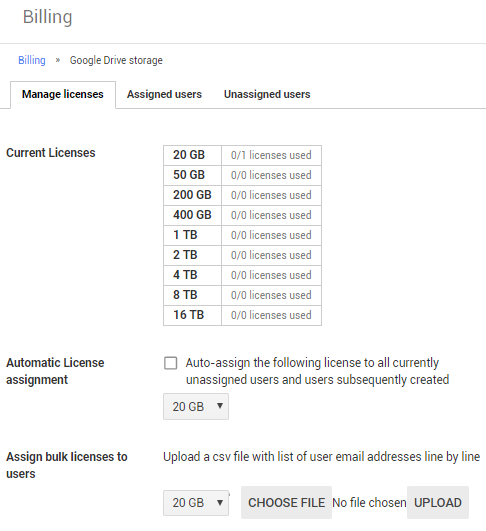Click the 20 GB license row
The width and height of the screenshot is (486, 531).
click(242, 155)
